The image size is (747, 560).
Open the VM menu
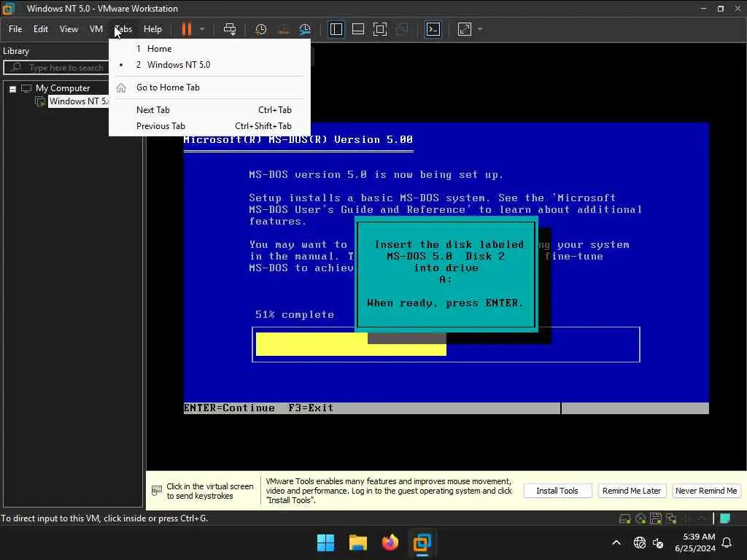coord(96,29)
